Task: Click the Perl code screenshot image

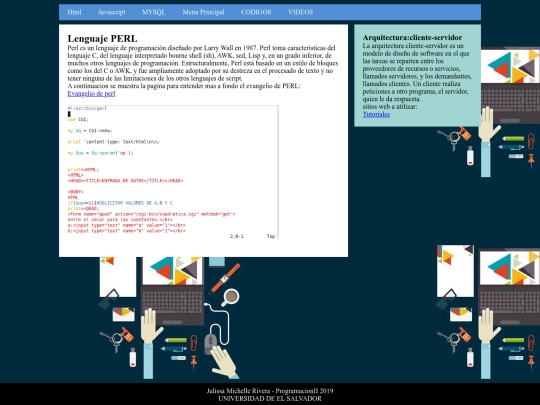Action: click(x=173, y=172)
